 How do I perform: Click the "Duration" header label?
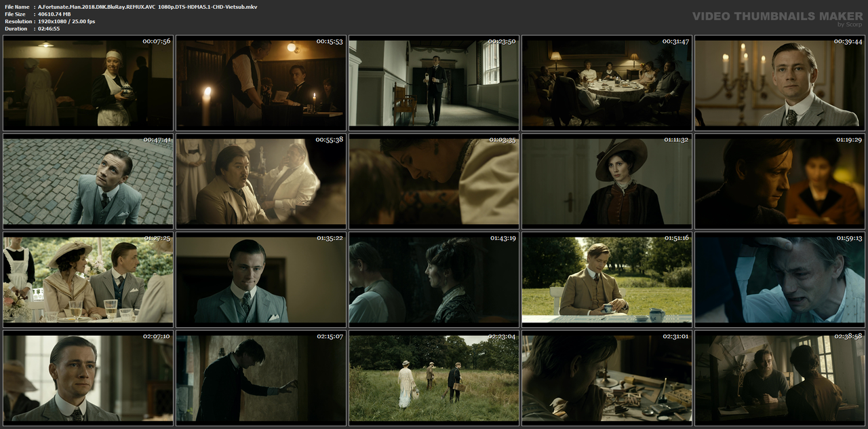pos(16,29)
